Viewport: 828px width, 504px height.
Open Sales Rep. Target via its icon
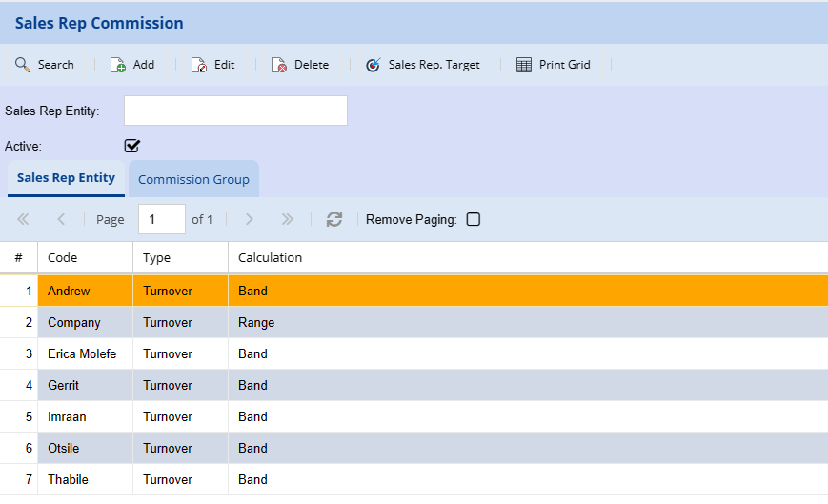(x=374, y=65)
